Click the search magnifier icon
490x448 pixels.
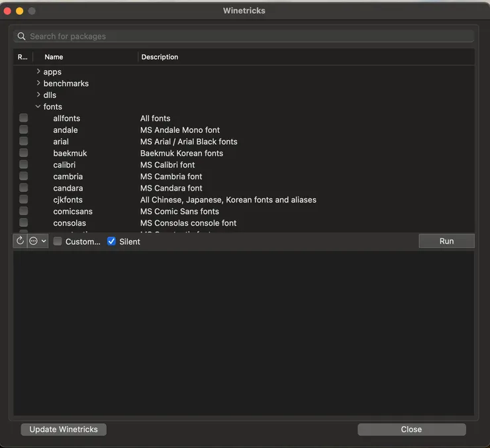pyautogui.click(x=21, y=36)
